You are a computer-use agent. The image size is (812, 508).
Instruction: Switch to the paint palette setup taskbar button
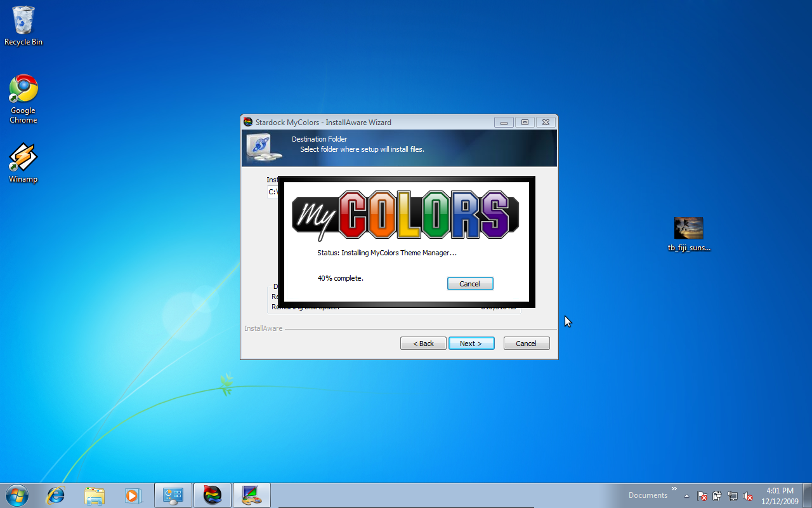(252, 495)
